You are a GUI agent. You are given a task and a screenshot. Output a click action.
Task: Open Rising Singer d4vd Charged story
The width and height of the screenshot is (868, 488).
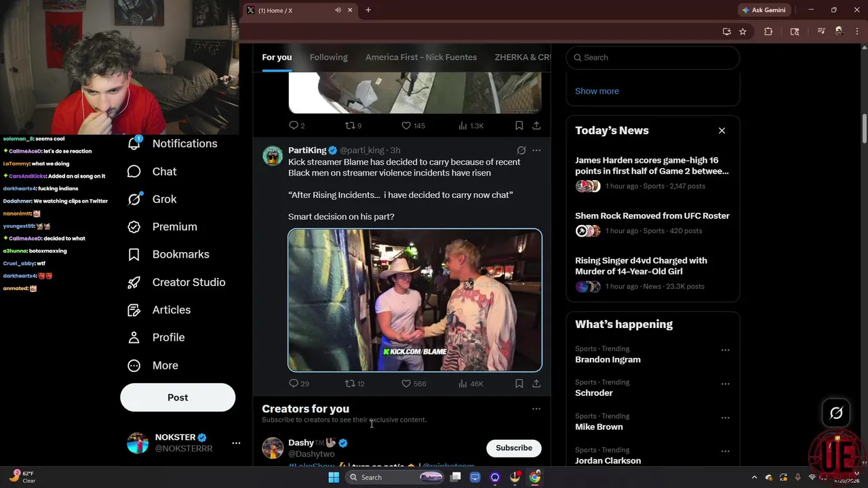652,272
